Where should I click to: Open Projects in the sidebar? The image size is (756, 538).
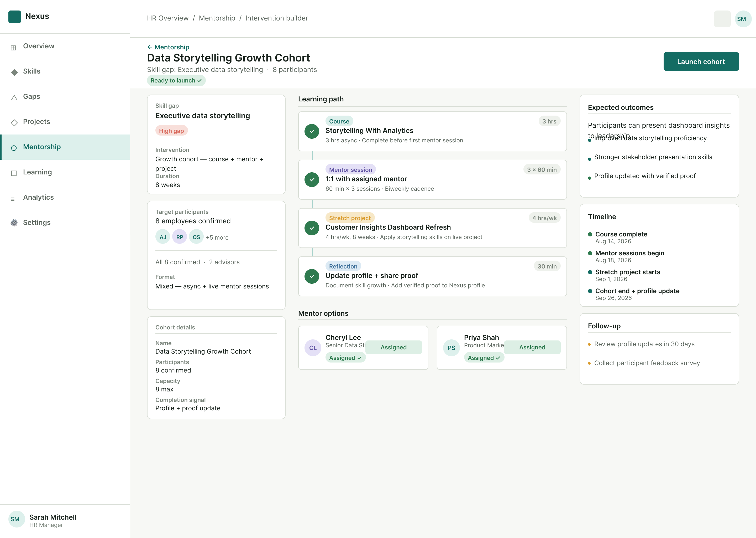pos(65,122)
